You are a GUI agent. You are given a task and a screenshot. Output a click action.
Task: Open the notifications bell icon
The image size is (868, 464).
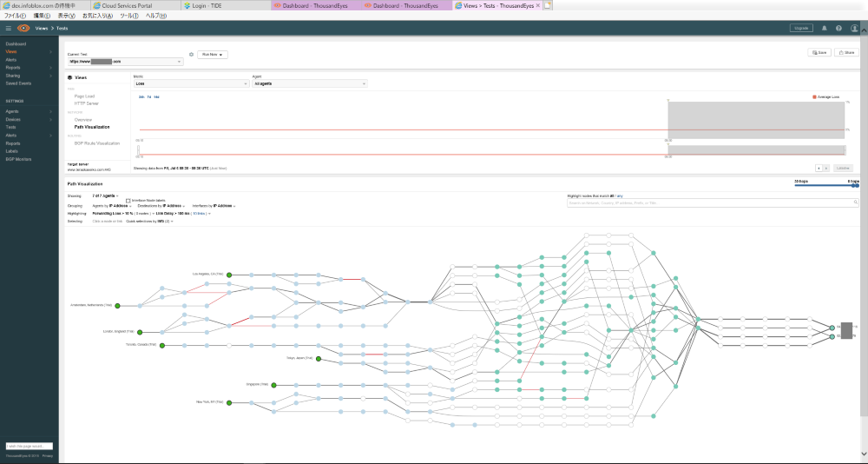[825, 29]
